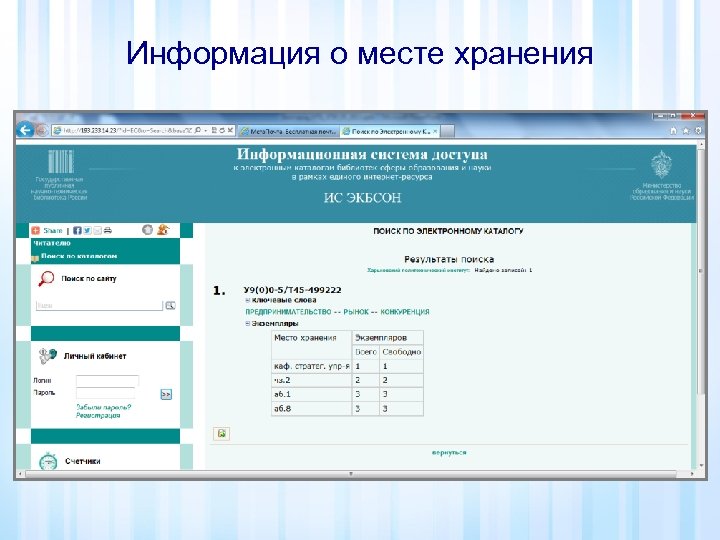Click record title У9(0)0-5/Т45-499222
This screenshot has height=540, width=720.
[292, 290]
